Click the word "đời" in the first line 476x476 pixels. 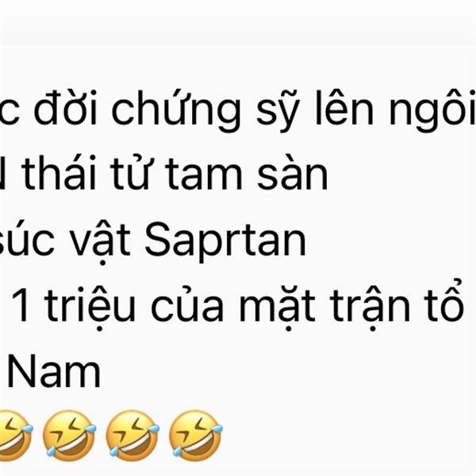point(65,107)
